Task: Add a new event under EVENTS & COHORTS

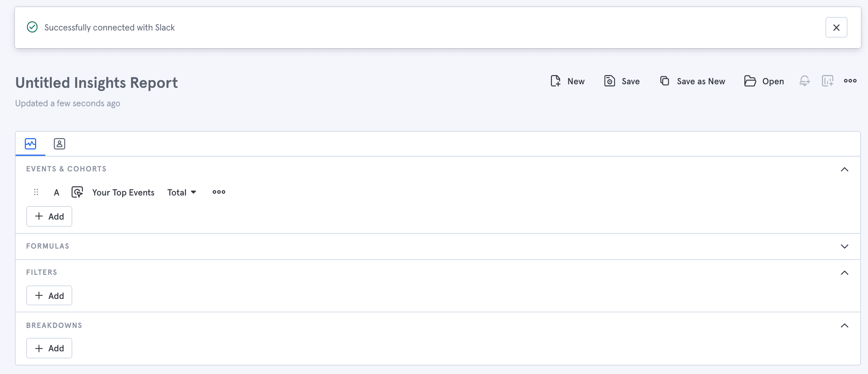Action: tap(49, 216)
